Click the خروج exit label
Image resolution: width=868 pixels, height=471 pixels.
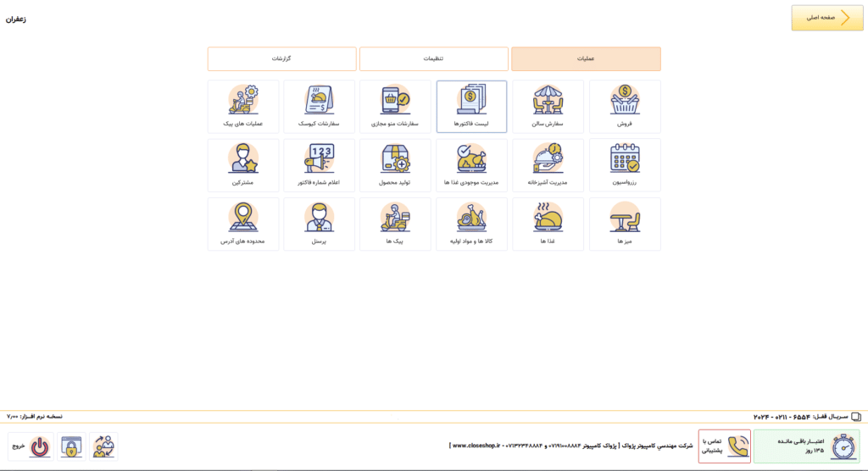tap(19, 446)
